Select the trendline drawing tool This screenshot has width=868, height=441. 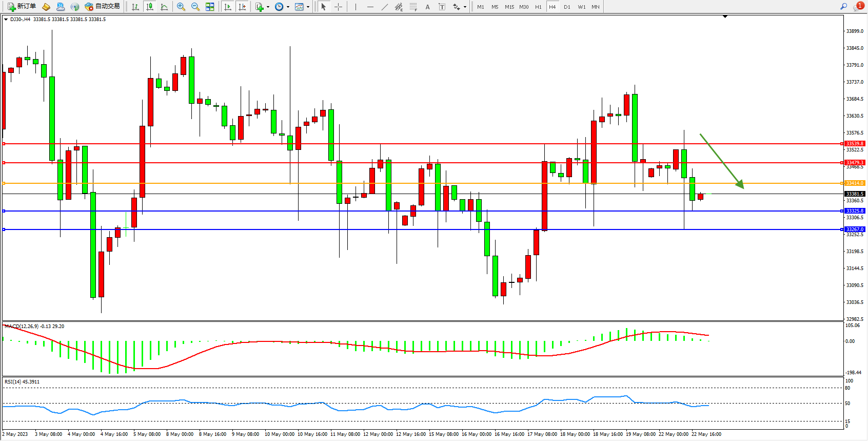point(385,7)
